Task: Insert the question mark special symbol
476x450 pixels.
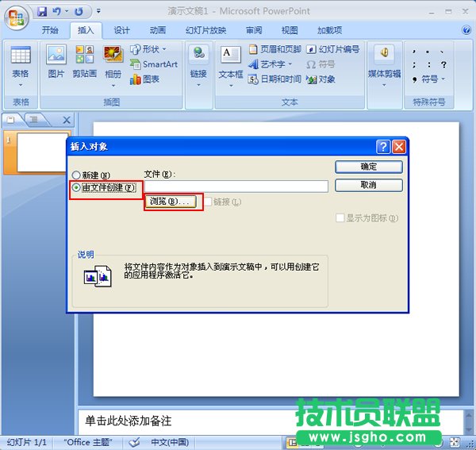Action: click(443, 64)
